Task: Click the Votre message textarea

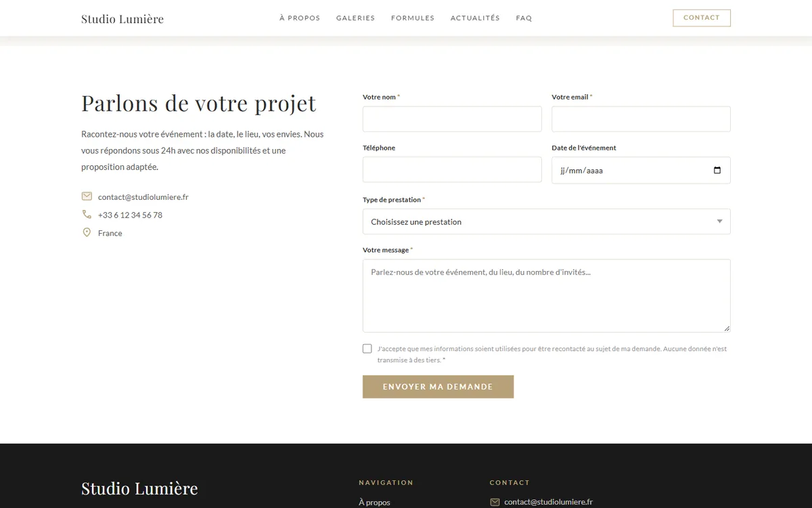Action: (547, 296)
